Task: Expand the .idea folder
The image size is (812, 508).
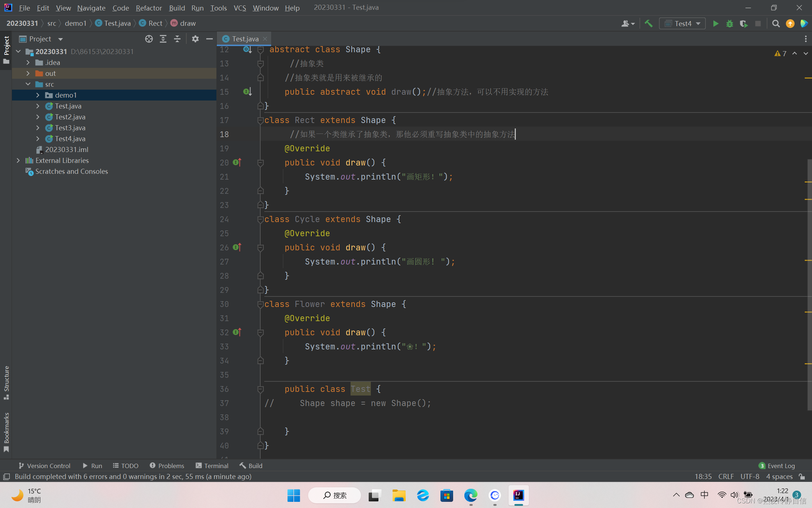Action: [28, 62]
